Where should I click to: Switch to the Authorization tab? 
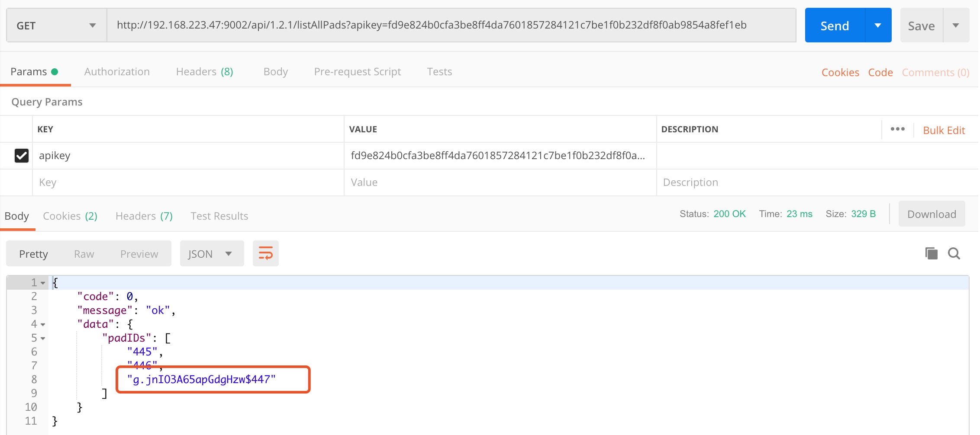(x=117, y=72)
